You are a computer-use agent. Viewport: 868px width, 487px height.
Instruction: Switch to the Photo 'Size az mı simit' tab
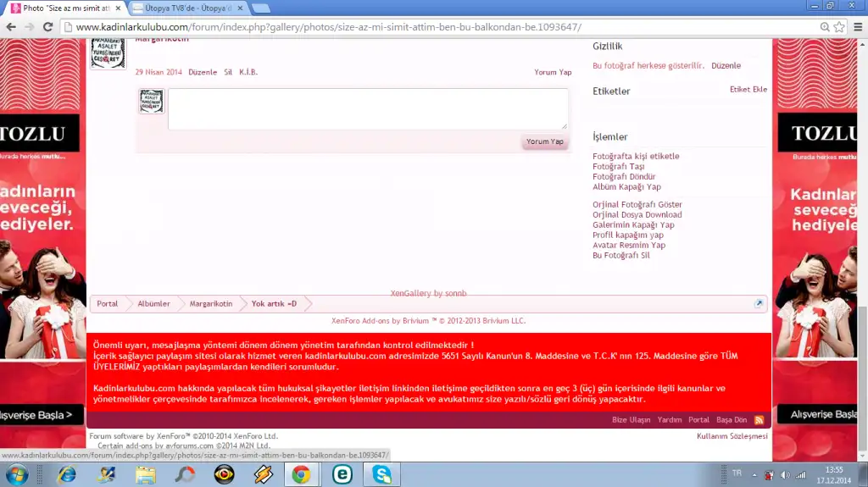[66, 8]
